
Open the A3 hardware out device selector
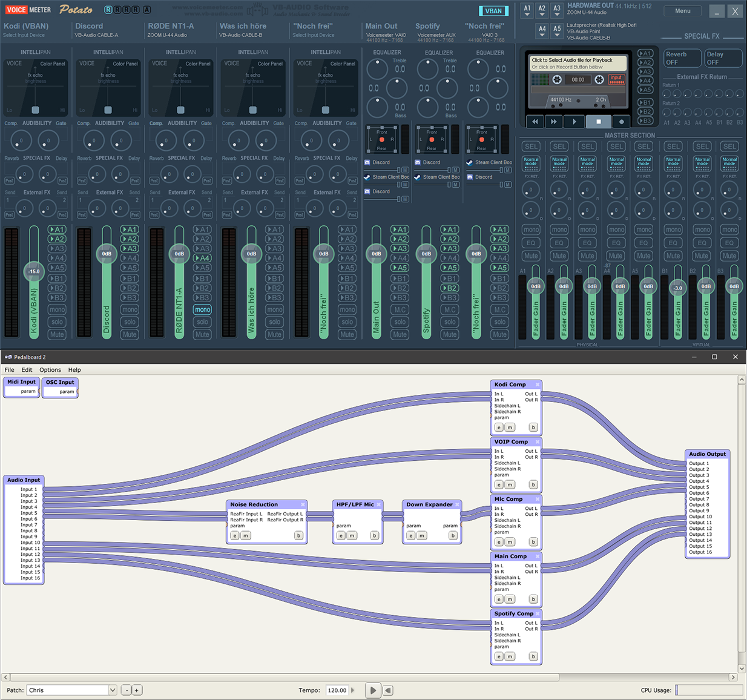(557, 11)
